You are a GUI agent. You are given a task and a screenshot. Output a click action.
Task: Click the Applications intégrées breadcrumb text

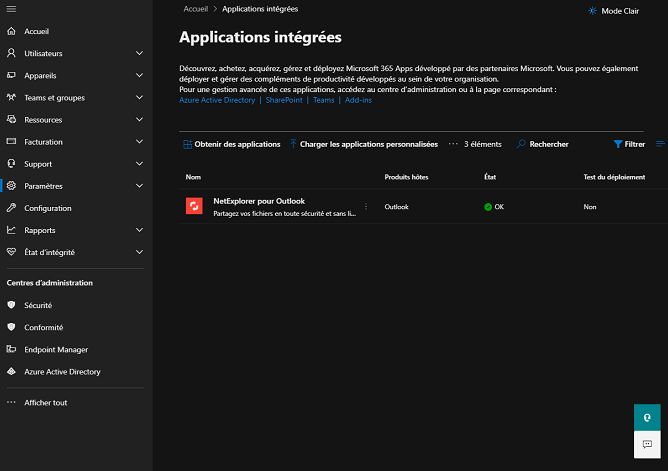(260, 9)
